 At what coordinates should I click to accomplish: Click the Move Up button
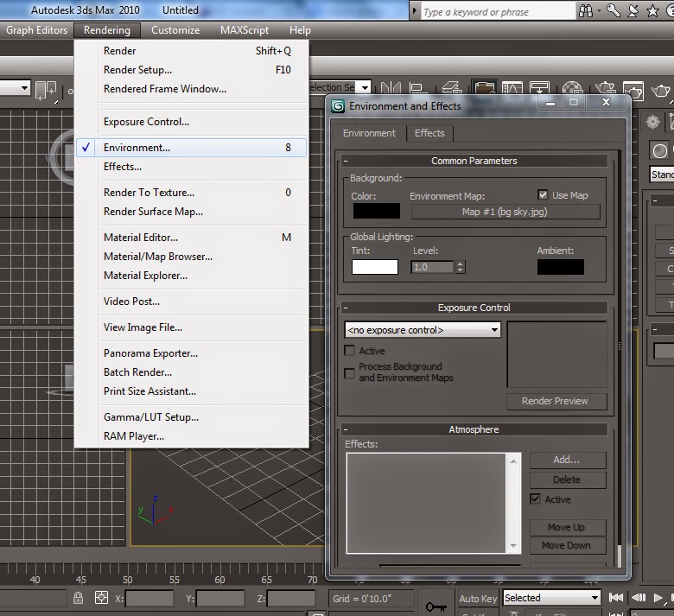pos(568,527)
